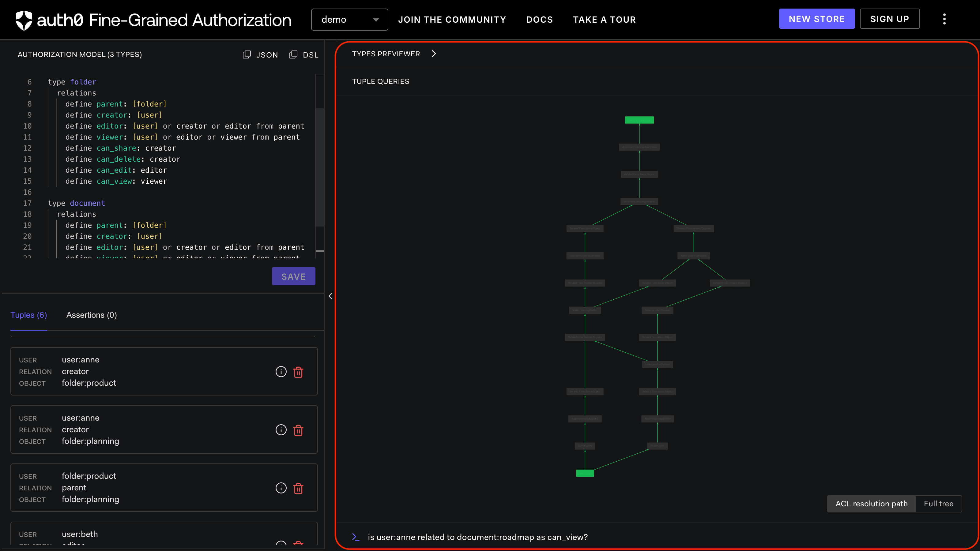Click the 'define can_share: creator' line
The height and width of the screenshot is (551, 980).
coord(121,148)
